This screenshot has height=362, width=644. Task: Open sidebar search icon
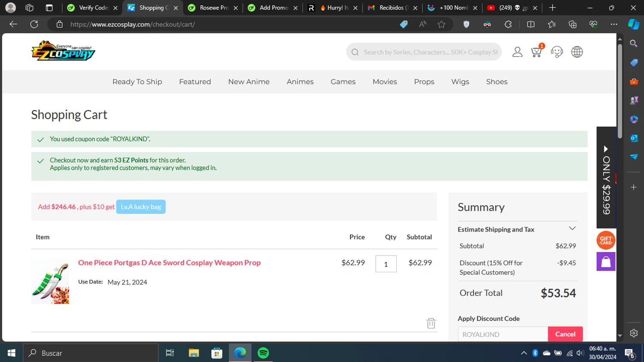point(634,43)
